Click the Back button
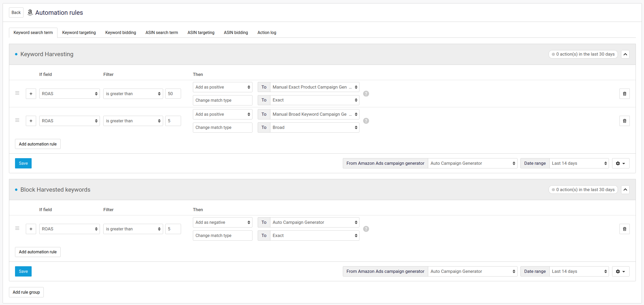The width and height of the screenshot is (644, 305). (x=16, y=12)
